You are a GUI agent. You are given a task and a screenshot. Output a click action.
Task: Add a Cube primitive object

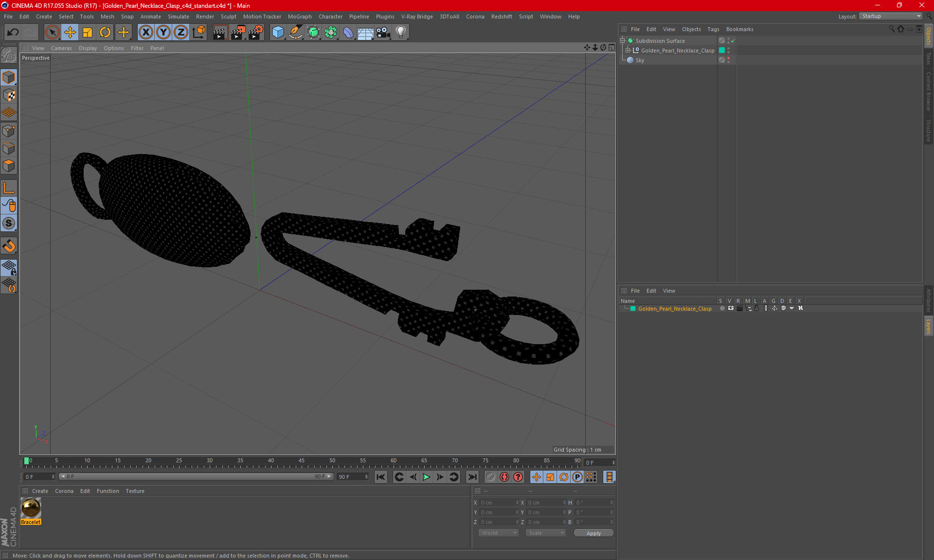tap(278, 32)
